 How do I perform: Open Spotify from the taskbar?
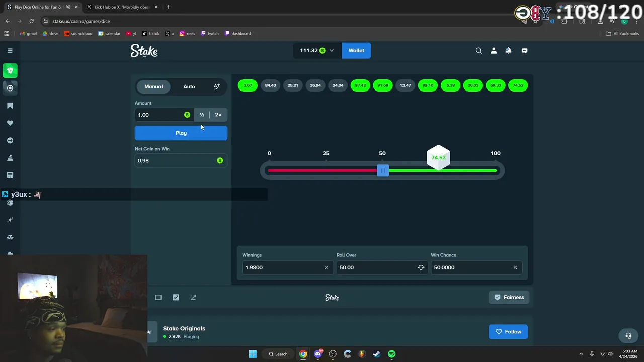click(391, 354)
